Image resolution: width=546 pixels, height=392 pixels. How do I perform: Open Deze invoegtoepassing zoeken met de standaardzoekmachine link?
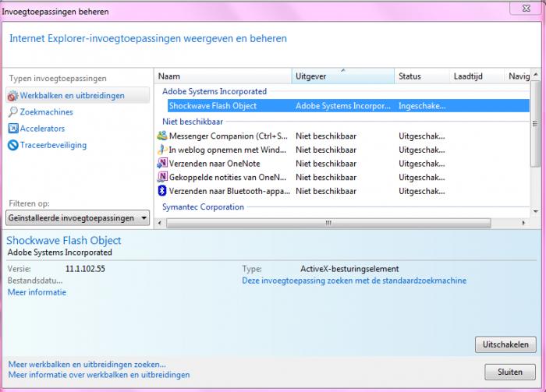pos(354,281)
